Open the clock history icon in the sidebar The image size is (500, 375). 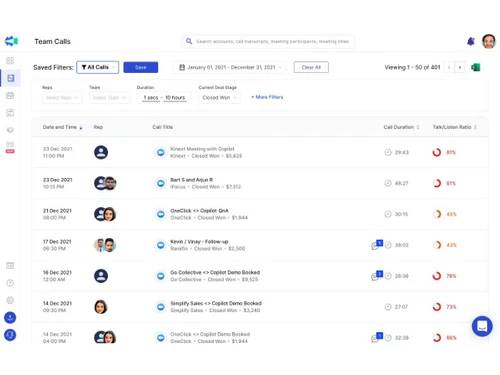[10, 283]
